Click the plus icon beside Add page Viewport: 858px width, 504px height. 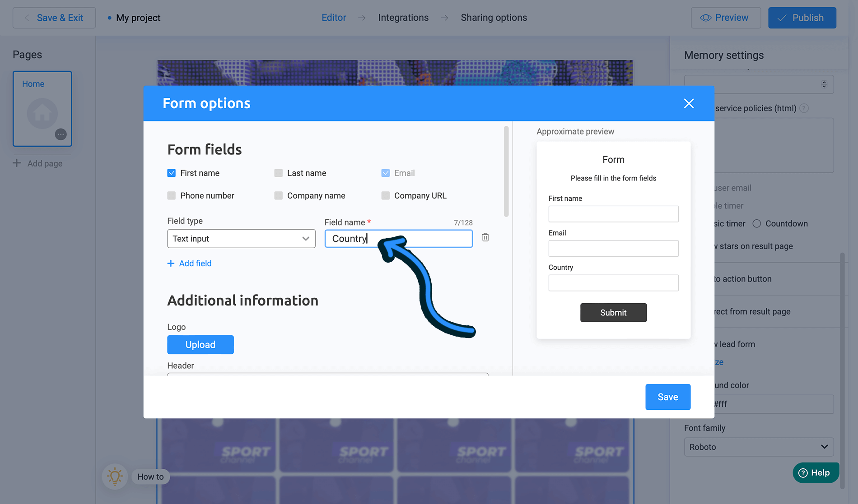point(17,163)
